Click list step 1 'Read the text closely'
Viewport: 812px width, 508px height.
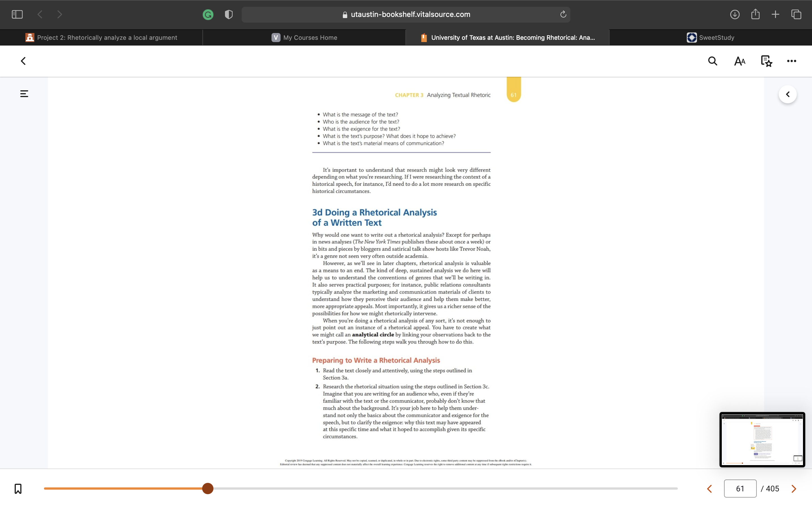point(397,374)
